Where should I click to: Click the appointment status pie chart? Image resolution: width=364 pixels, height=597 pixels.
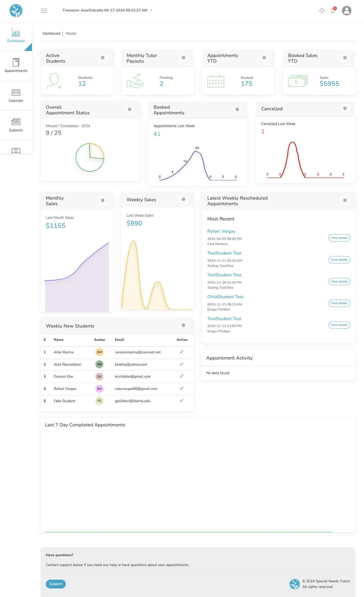pos(90,158)
